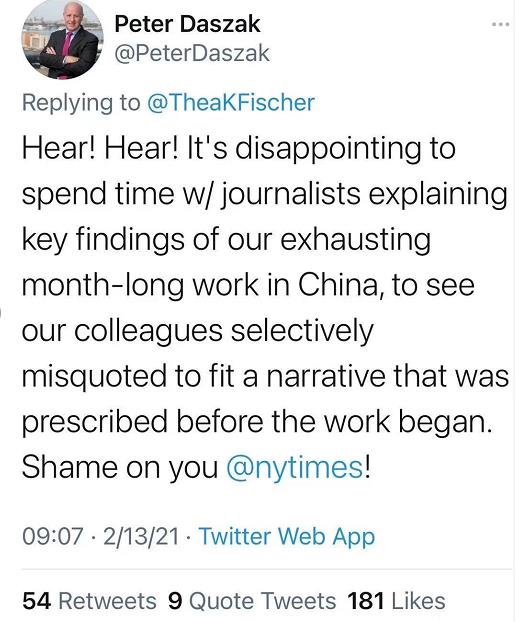Screen dimensions: 515x622
Task: Open the three-dot more options menu
Action: click(500, 25)
